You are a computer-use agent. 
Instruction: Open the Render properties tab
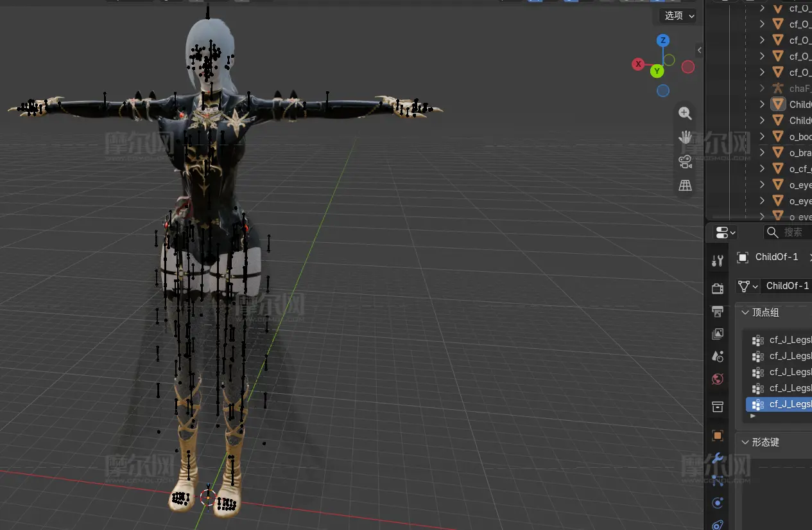(x=718, y=288)
